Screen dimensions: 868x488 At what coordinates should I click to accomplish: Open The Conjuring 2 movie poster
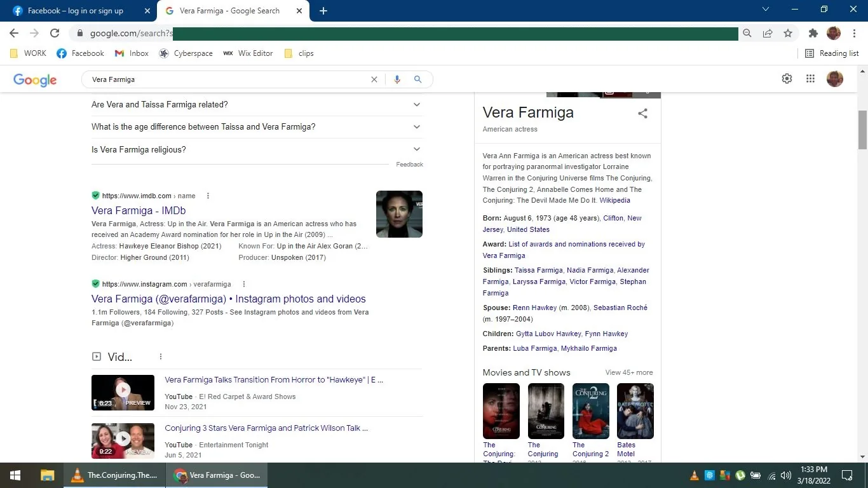tap(591, 411)
